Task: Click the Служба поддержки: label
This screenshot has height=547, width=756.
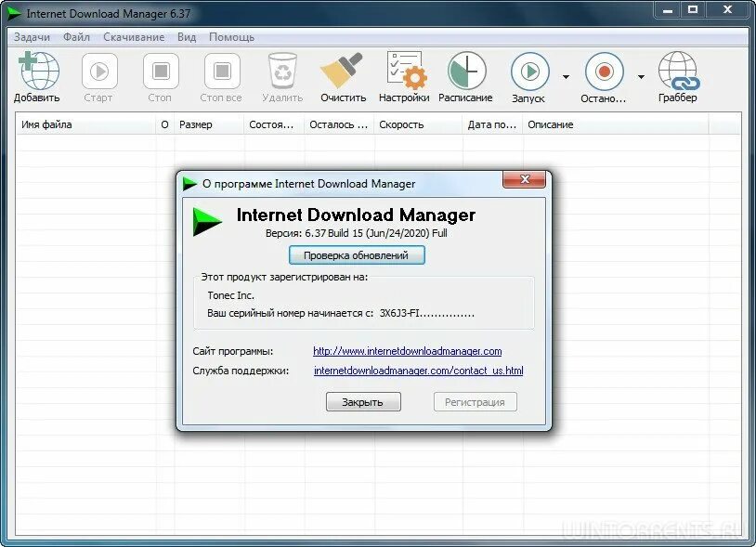Action: [x=241, y=371]
